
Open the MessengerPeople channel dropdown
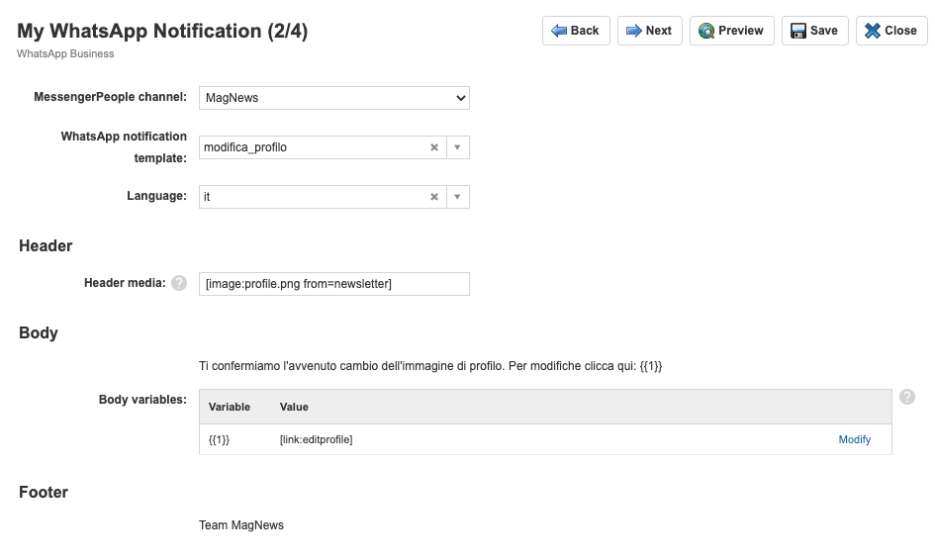point(333,98)
